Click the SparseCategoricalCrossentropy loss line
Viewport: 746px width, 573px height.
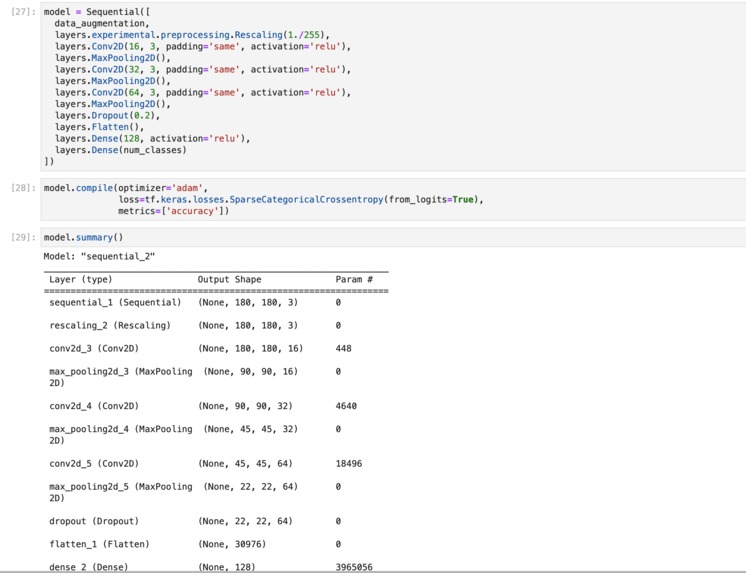(301, 199)
